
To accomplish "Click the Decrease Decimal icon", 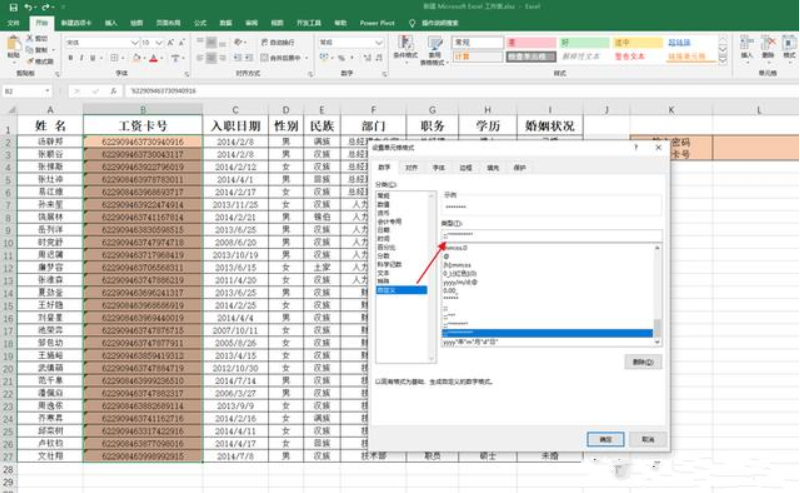I will (x=379, y=58).
